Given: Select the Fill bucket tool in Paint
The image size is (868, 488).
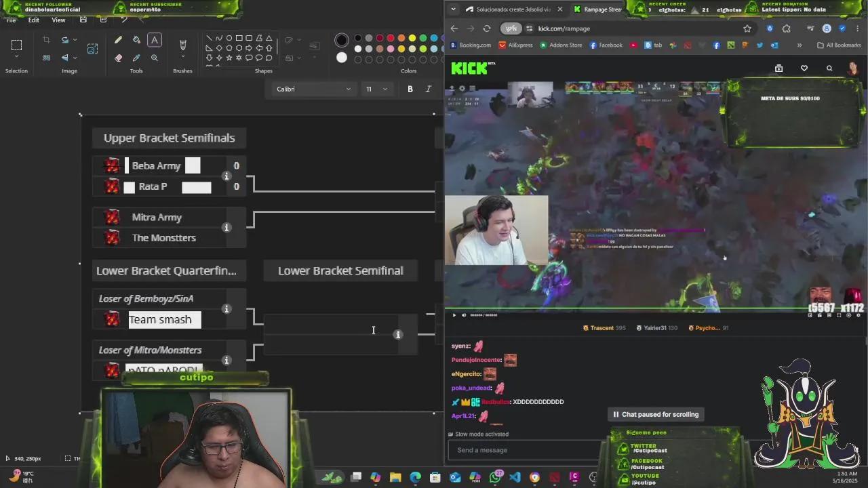Looking at the screenshot, I should [x=136, y=40].
